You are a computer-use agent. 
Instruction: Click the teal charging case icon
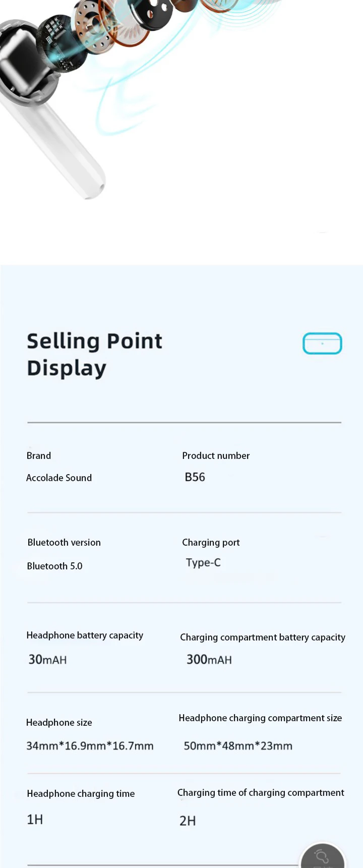tap(322, 343)
